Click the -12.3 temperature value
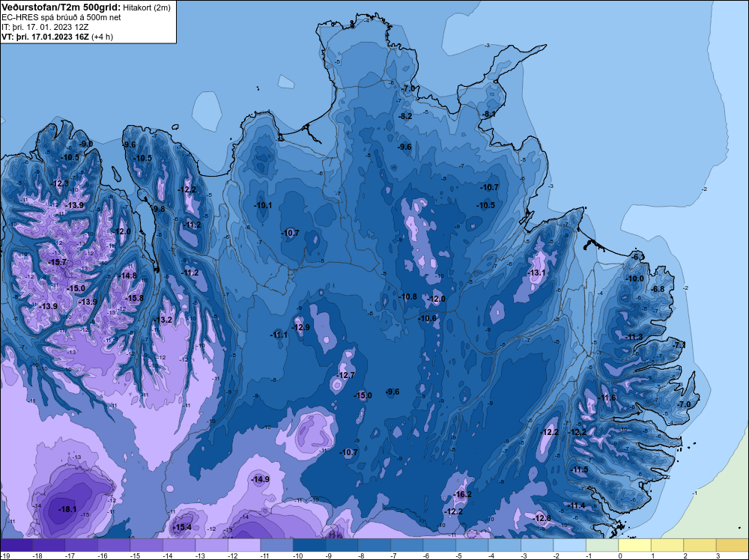 60,183
